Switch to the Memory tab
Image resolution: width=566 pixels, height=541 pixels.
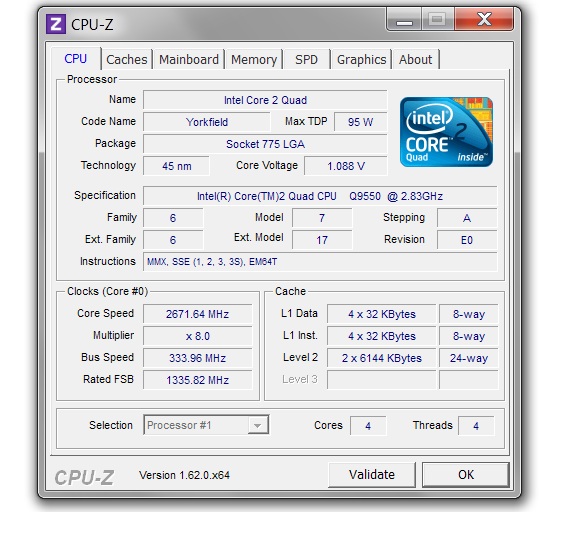[x=254, y=60]
